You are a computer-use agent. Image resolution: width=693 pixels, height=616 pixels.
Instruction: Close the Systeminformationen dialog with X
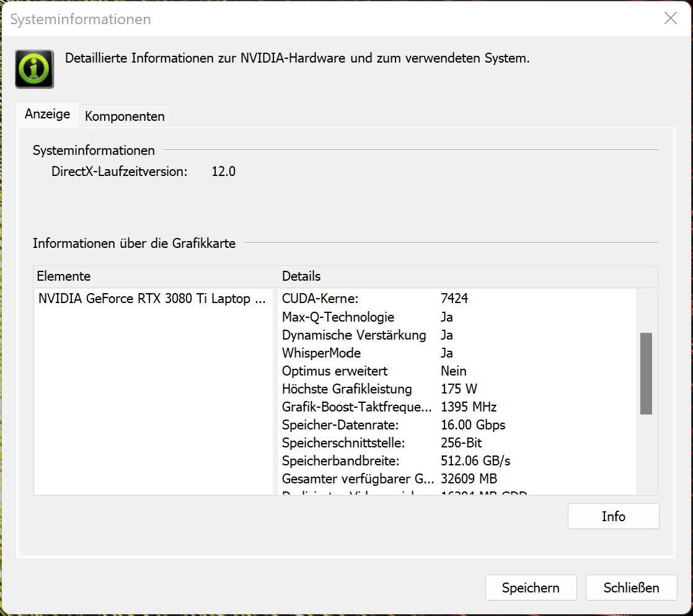[671, 18]
